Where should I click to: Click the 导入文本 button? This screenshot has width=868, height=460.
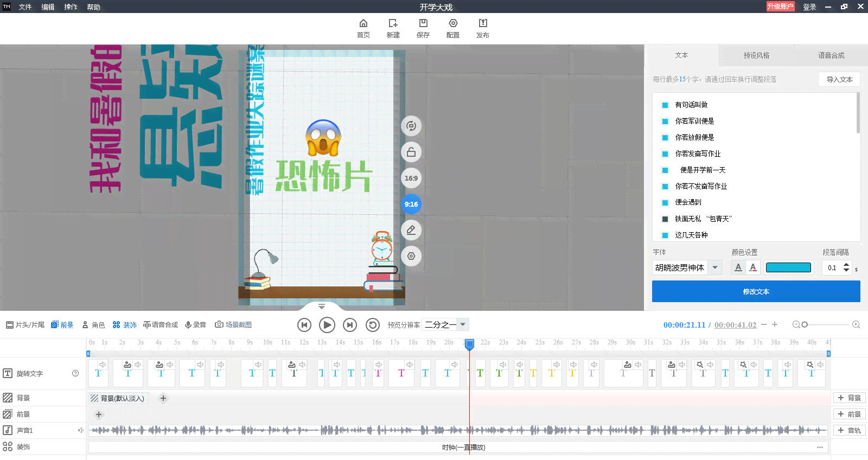(839, 79)
